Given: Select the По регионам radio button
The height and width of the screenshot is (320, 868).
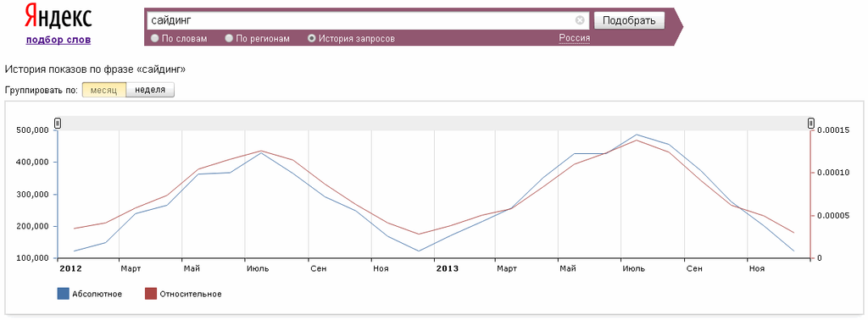Looking at the screenshot, I should [229, 38].
